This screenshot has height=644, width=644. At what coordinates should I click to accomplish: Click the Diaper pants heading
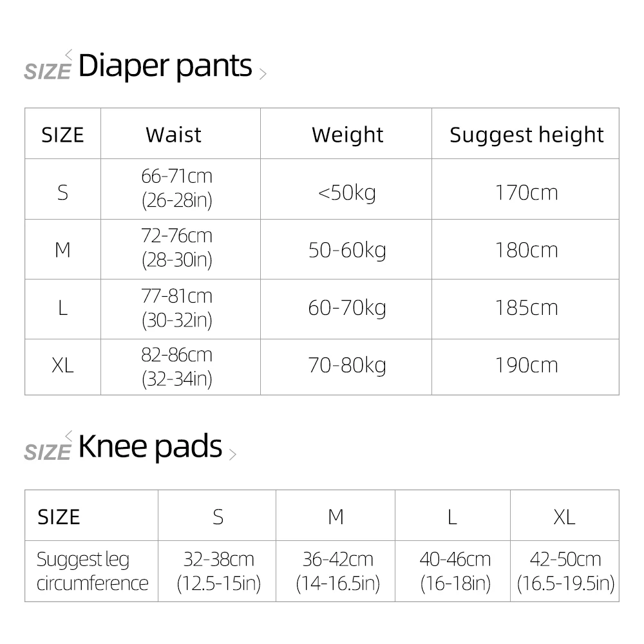[x=165, y=66]
